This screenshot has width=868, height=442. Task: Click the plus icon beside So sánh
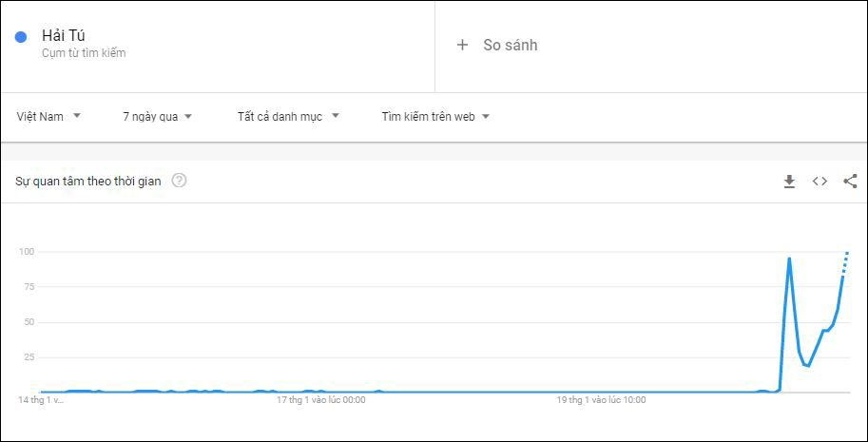point(462,45)
